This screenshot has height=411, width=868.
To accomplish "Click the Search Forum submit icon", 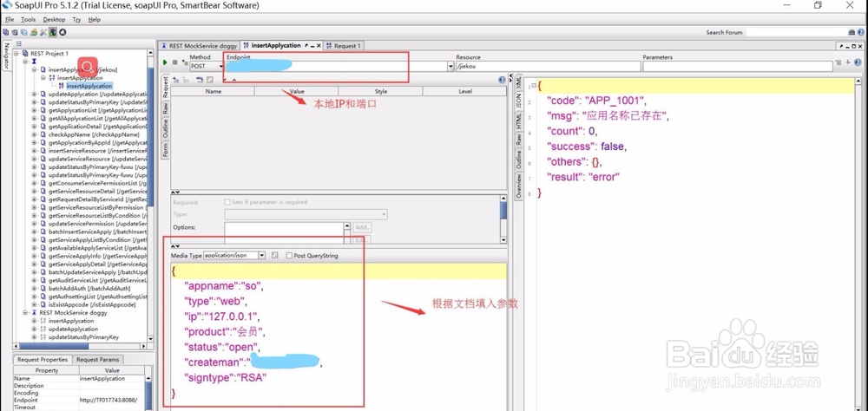I will [x=852, y=32].
